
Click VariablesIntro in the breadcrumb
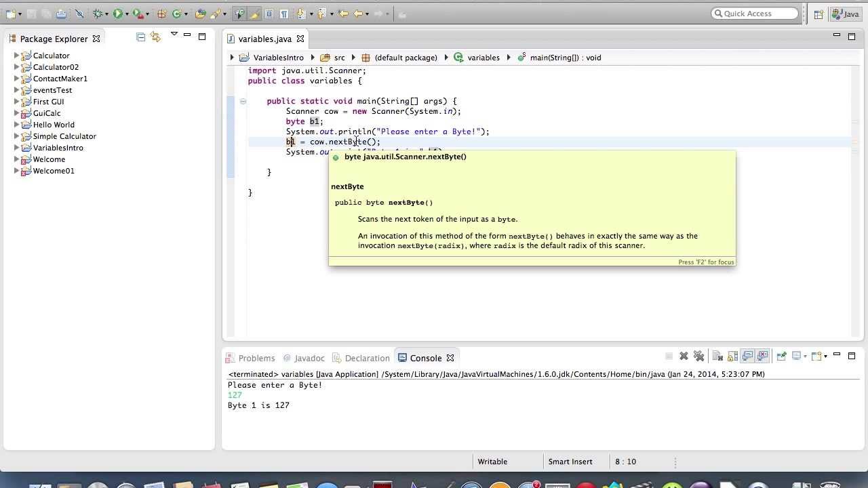click(278, 58)
